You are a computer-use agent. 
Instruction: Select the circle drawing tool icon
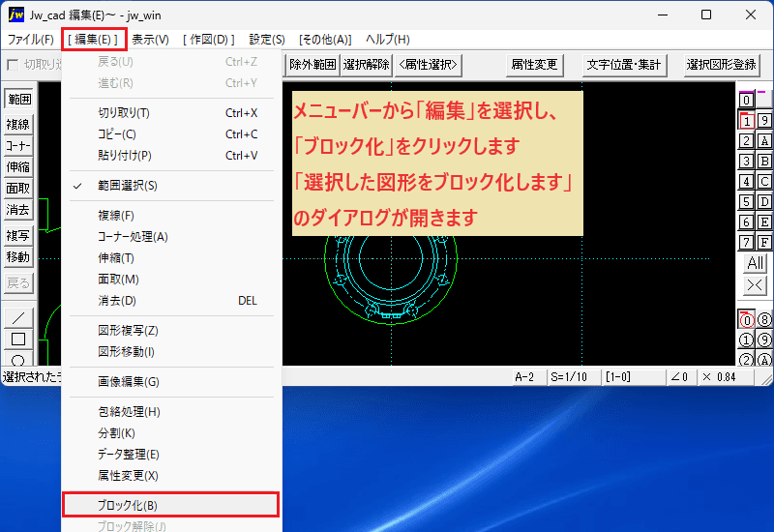click(18, 359)
